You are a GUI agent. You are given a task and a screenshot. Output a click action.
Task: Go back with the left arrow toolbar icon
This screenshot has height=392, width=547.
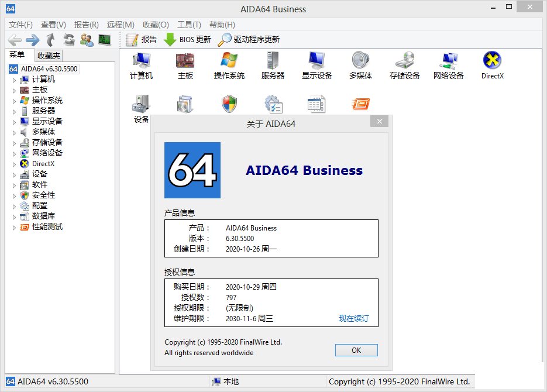tap(15, 40)
